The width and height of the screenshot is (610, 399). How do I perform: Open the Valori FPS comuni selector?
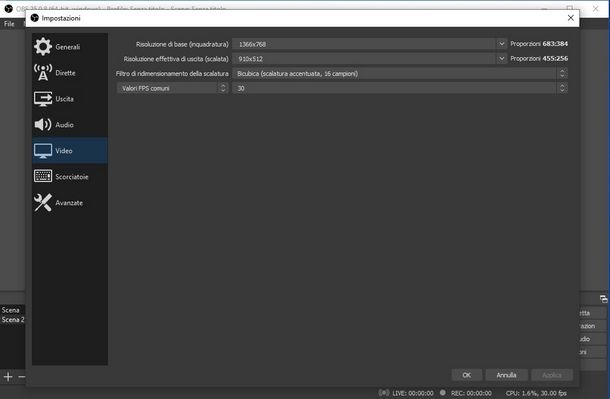pos(172,88)
